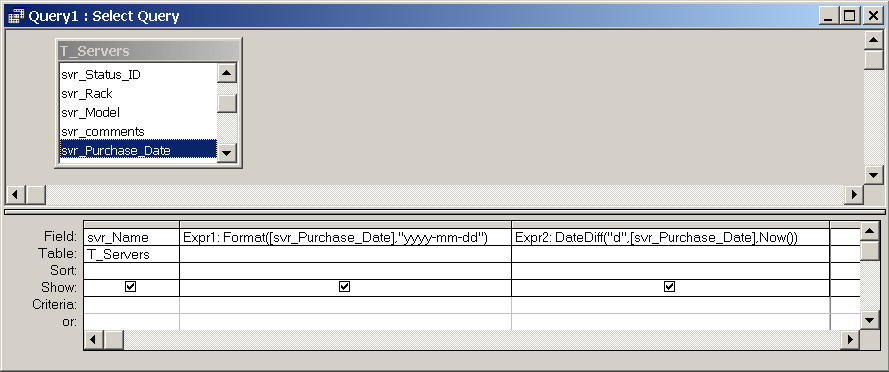889x372 pixels.
Task: Click T_Servers field list scroll thumb
Action: (x=227, y=103)
